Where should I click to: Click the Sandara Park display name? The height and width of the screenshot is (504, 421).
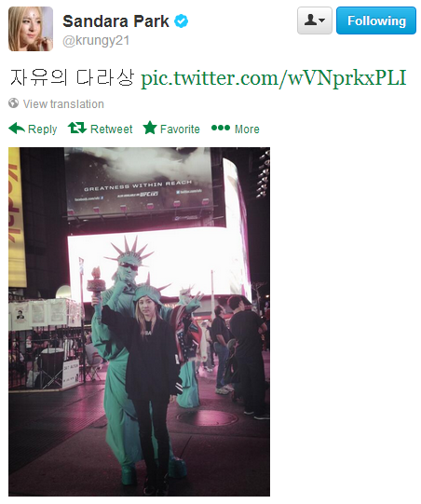coord(115,21)
